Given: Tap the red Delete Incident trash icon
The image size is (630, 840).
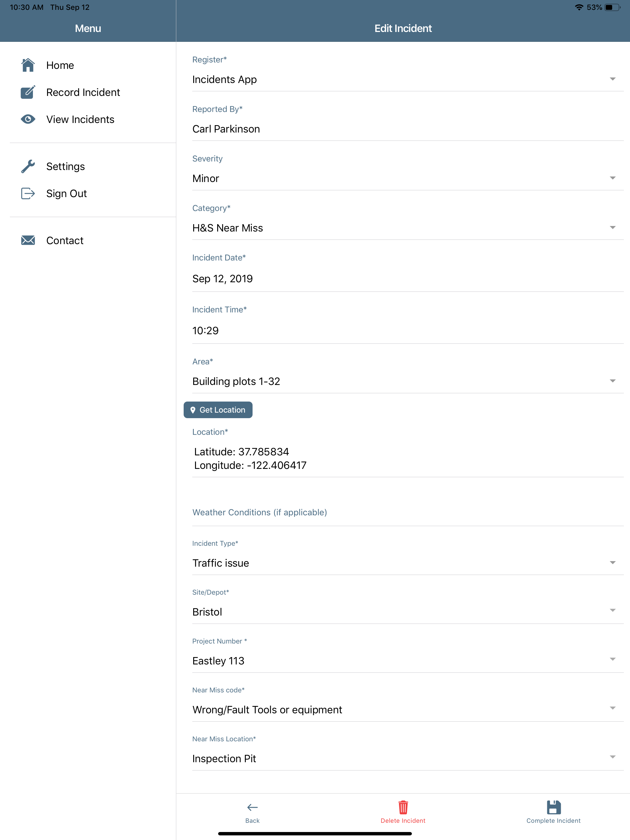Looking at the screenshot, I should pyautogui.click(x=403, y=807).
